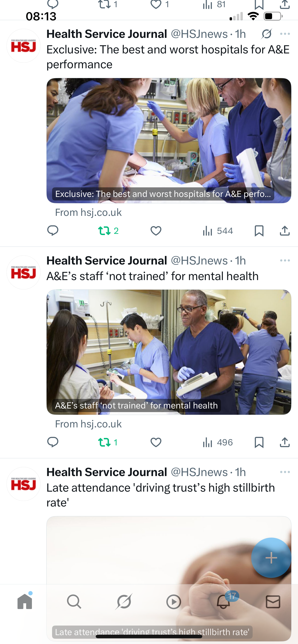
Task: Open the video play tab
Action: coord(173,602)
